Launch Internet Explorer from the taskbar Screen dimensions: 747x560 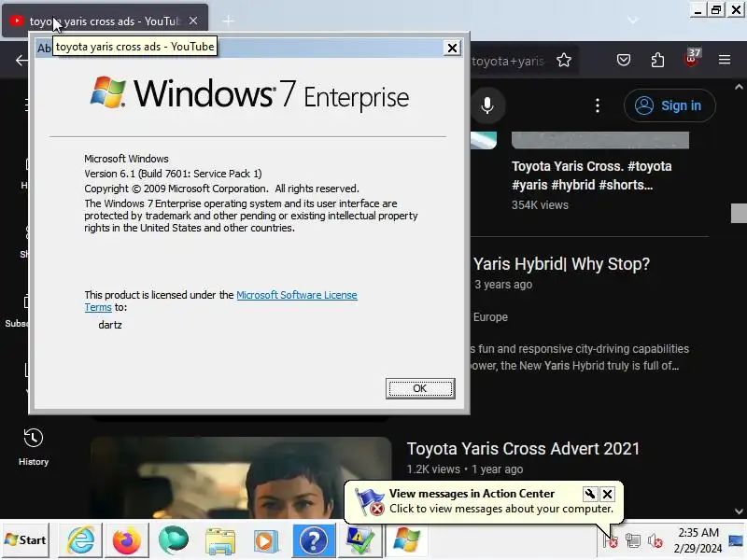80,540
